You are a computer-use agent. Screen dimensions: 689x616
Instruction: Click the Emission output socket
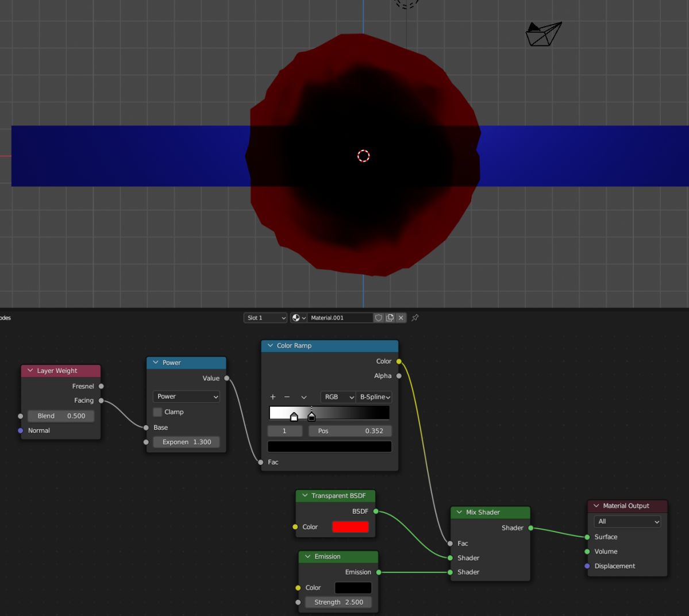[379, 572]
